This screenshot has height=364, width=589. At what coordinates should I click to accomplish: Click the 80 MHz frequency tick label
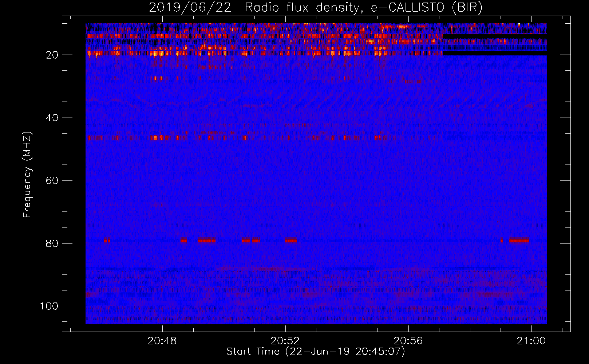pos(52,243)
